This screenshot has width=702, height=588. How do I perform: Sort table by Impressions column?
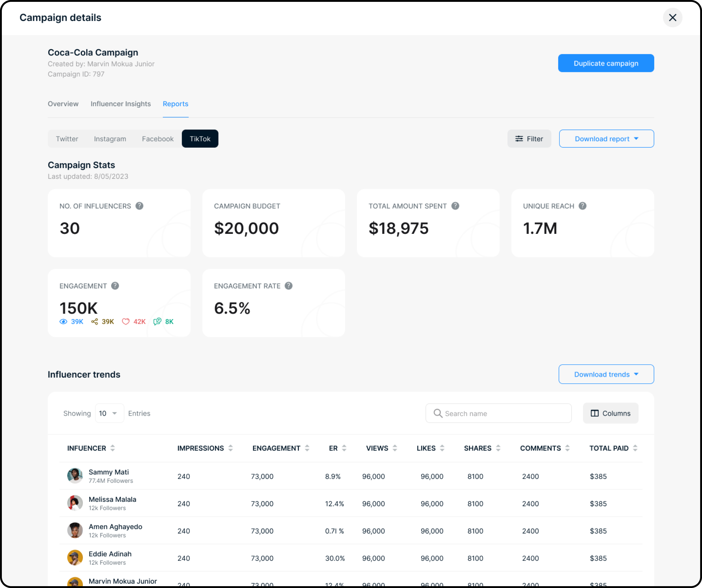(230, 448)
